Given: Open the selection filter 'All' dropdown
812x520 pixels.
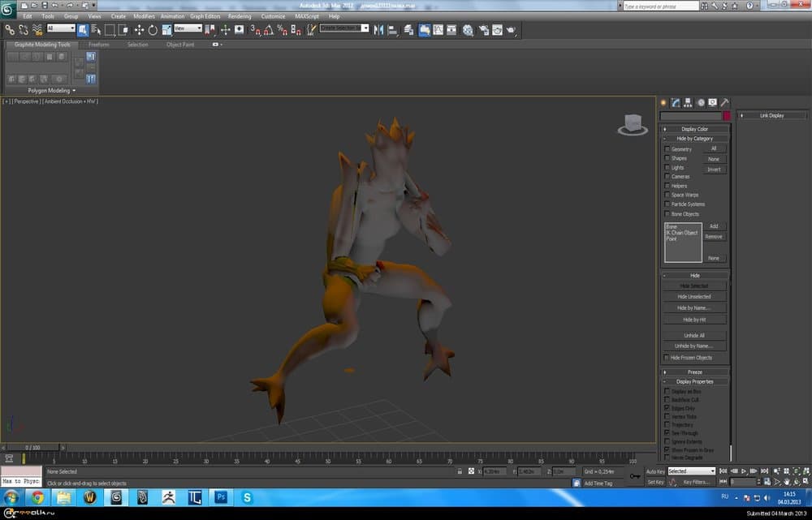Looking at the screenshot, I should tap(61, 28).
